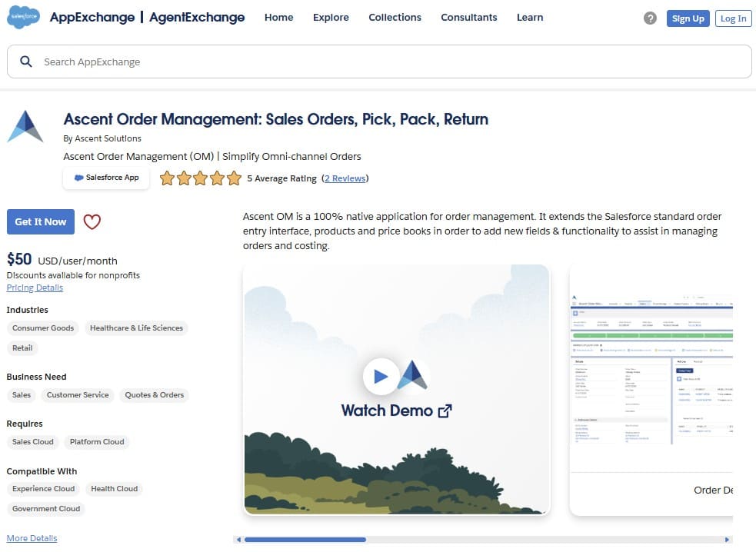Select the Sales business need tag

tap(22, 395)
